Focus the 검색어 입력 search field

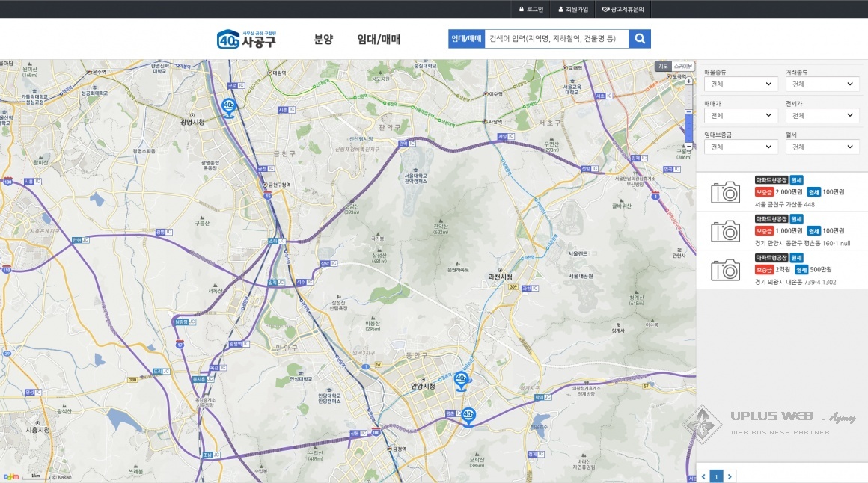556,39
